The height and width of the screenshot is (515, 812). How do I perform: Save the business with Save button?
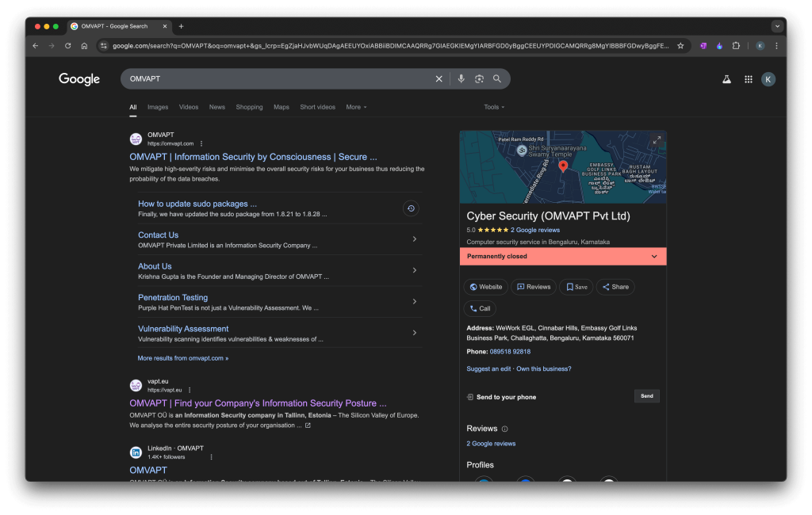(576, 288)
